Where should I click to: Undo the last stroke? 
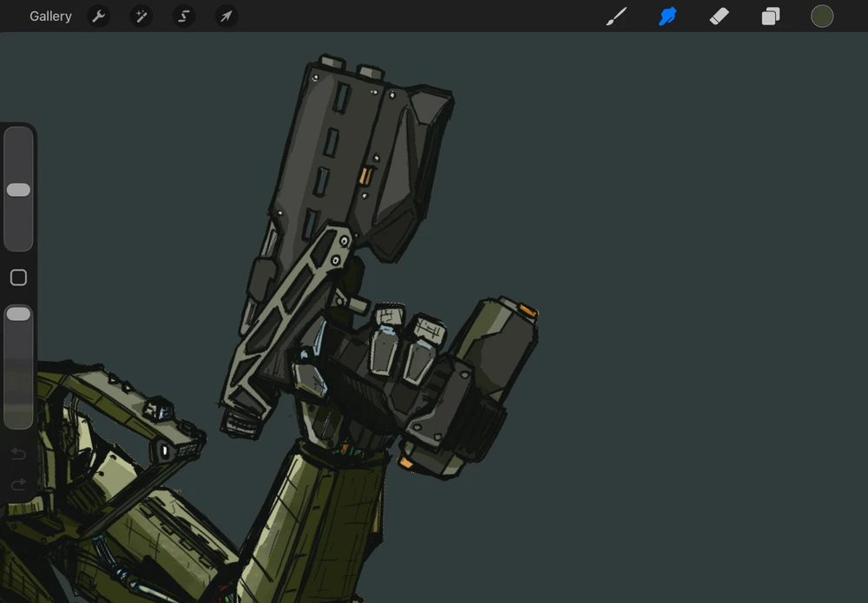pos(18,454)
